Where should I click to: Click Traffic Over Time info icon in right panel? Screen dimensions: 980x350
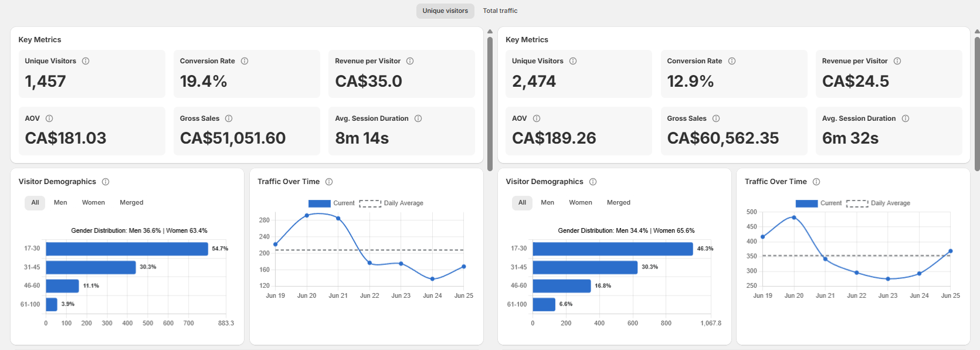(x=816, y=182)
